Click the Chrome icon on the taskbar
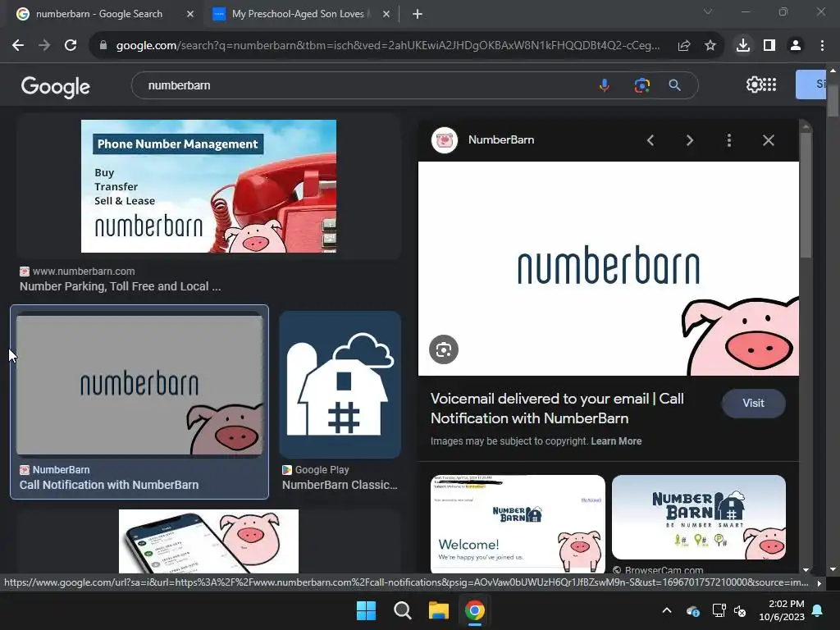 pos(475,610)
